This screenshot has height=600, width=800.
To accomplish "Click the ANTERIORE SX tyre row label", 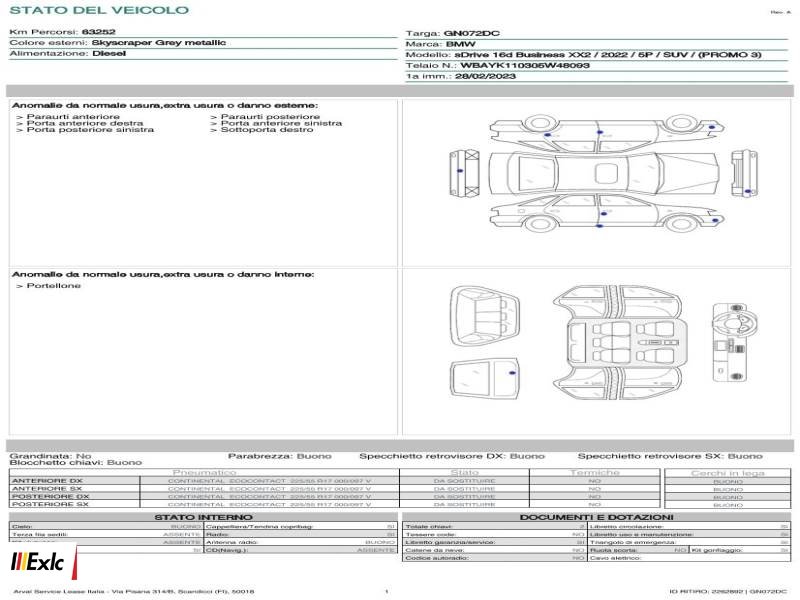I will [x=47, y=489].
